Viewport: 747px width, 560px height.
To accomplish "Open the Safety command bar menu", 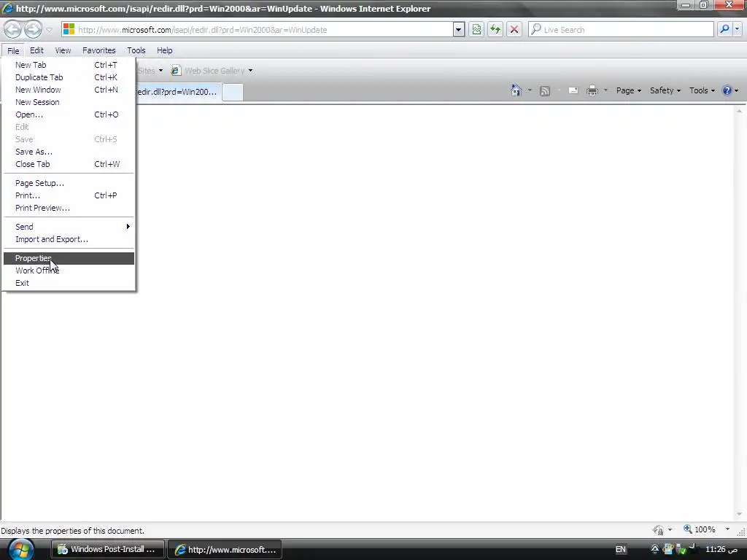I will tap(665, 90).
